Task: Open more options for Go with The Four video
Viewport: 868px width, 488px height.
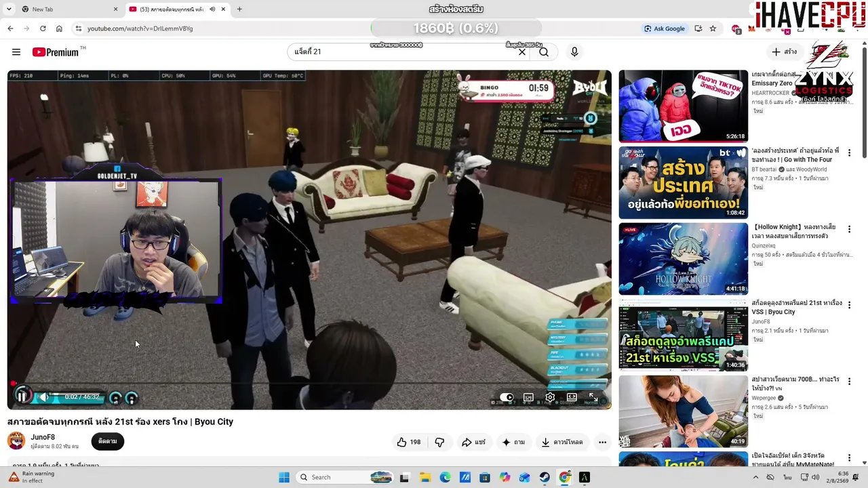Action: tap(849, 153)
